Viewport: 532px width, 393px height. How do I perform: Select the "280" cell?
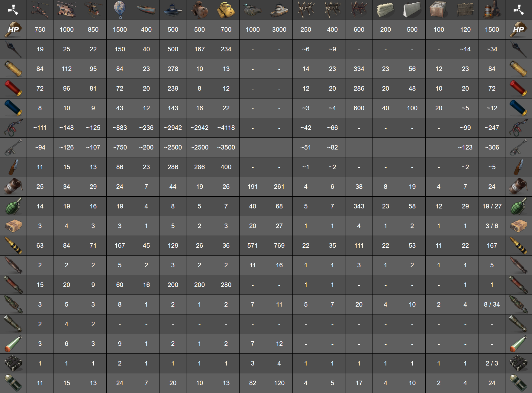[x=226, y=285]
